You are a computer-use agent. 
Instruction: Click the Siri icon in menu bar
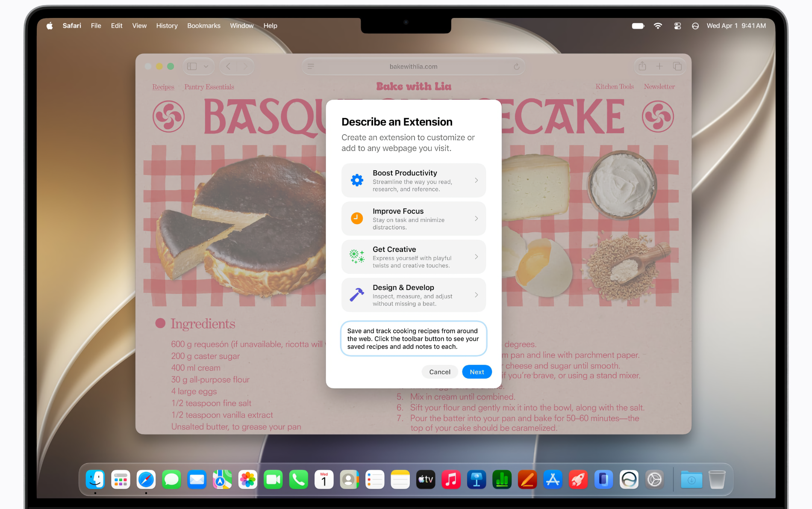click(x=695, y=26)
